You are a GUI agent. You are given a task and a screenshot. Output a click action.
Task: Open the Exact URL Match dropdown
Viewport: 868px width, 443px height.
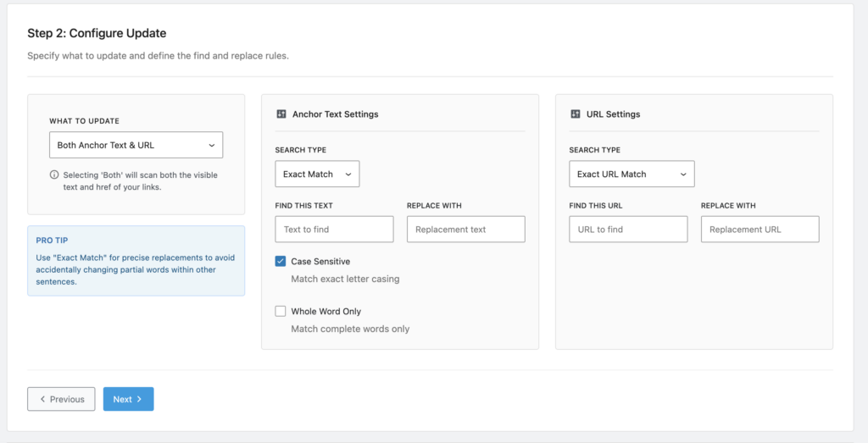pyautogui.click(x=632, y=174)
